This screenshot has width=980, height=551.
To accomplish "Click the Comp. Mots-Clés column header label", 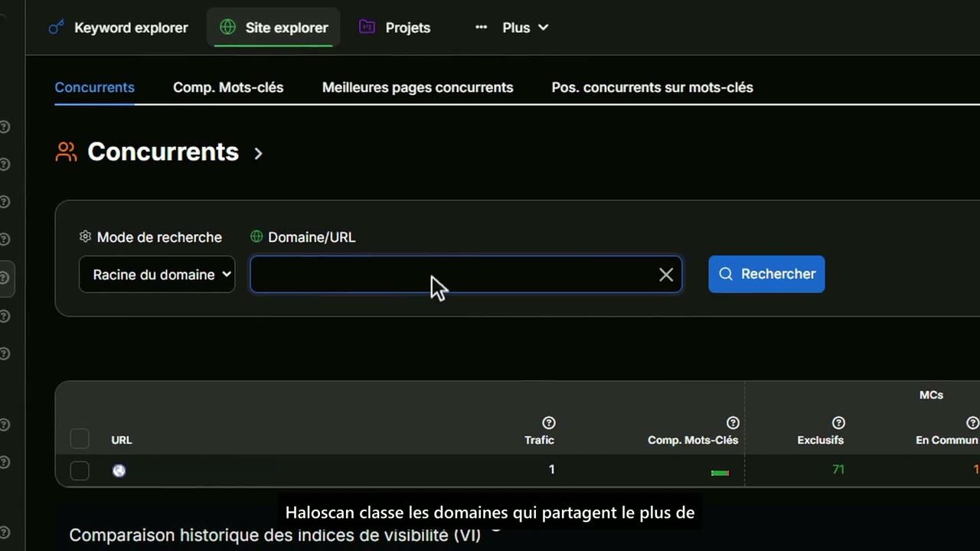I will [x=693, y=440].
